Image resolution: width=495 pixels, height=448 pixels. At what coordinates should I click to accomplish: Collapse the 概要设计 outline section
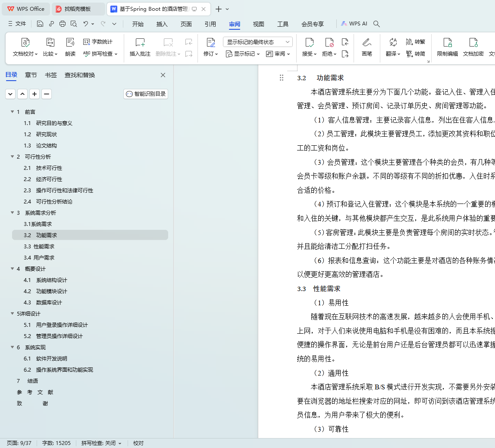pos(13,269)
